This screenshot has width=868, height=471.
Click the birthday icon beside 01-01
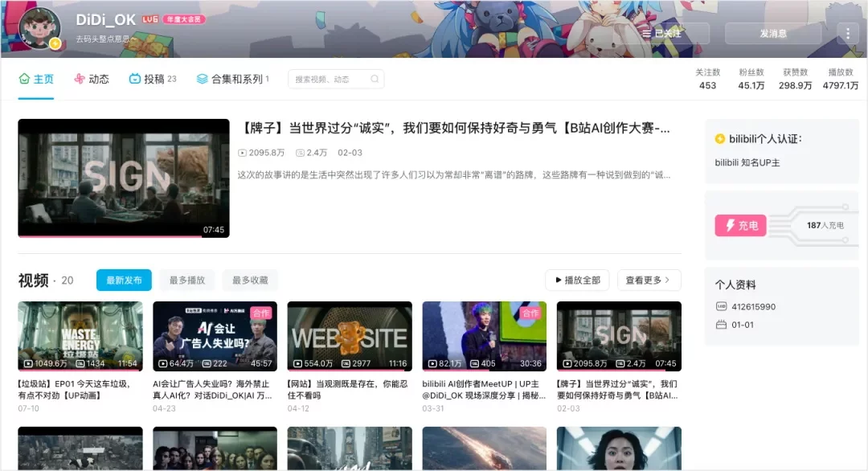pyautogui.click(x=721, y=325)
